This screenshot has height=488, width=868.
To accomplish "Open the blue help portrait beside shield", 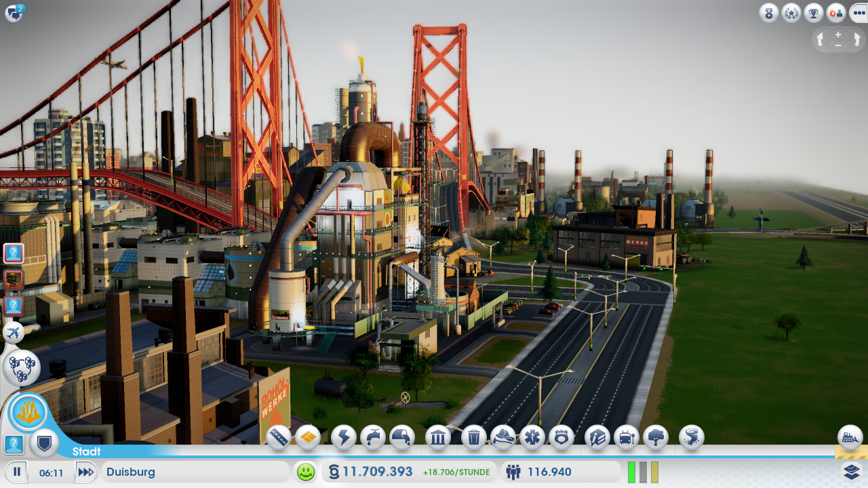I will tap(14, 445).
